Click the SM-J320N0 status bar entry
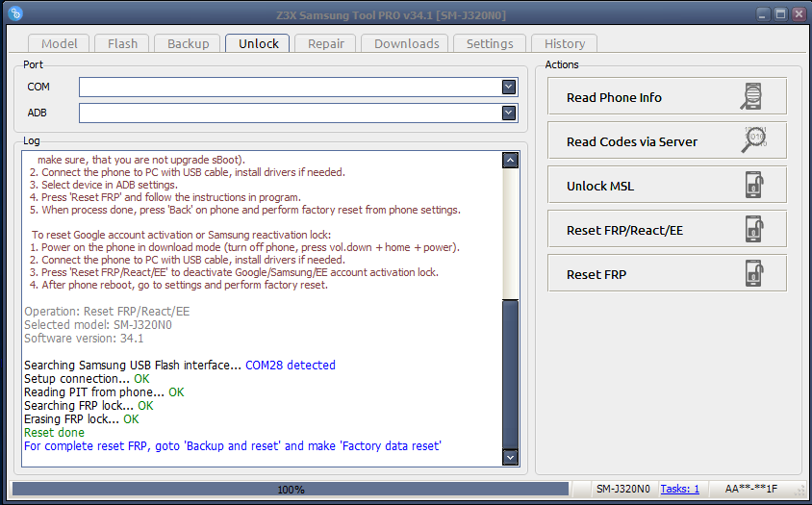812x505 pixels. [x=623, y=489]
